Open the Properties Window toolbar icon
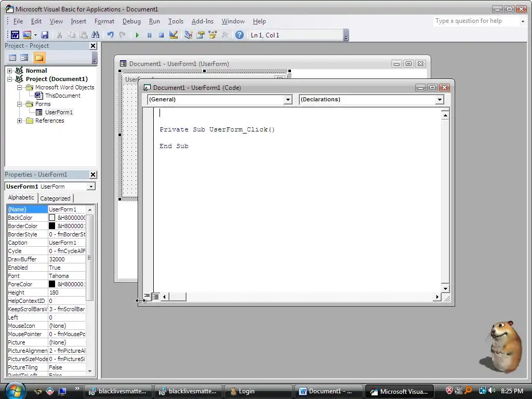 pyautogui.click(x=201, y=35)
